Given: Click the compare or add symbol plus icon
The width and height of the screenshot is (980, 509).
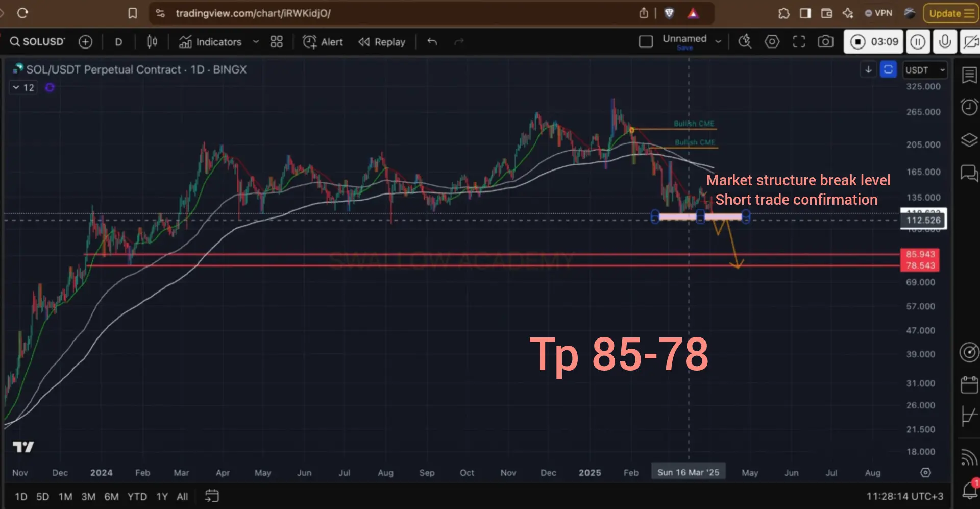Looking at the screenshot, I should 85,42.
